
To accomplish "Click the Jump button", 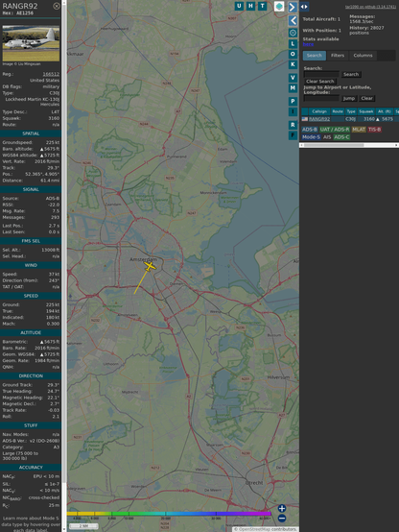I will [x=349, y=98].
